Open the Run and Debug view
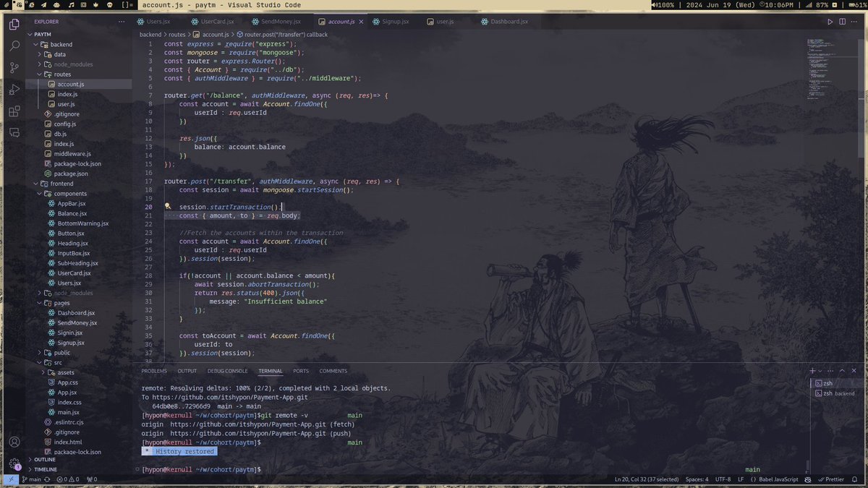 14,90
